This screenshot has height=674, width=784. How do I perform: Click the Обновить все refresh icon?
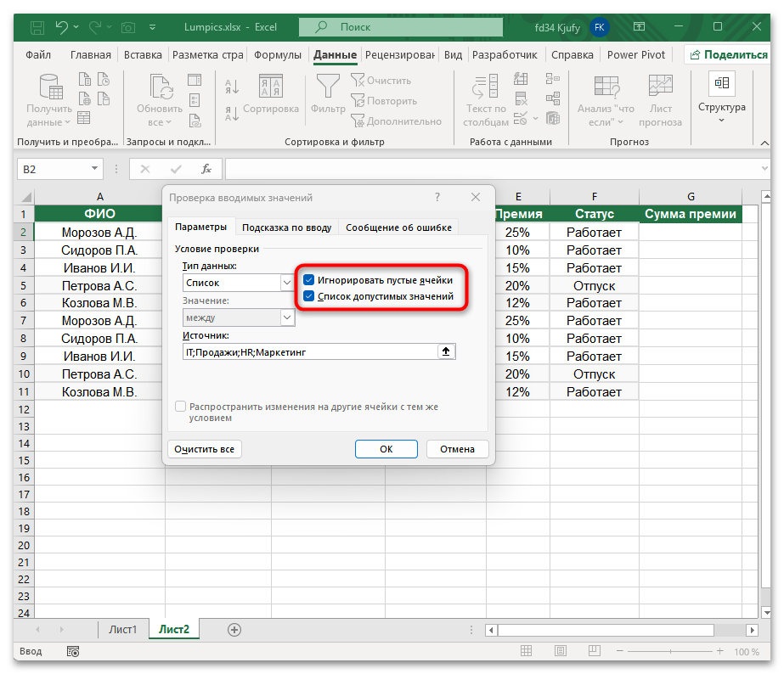click(160, 87)
